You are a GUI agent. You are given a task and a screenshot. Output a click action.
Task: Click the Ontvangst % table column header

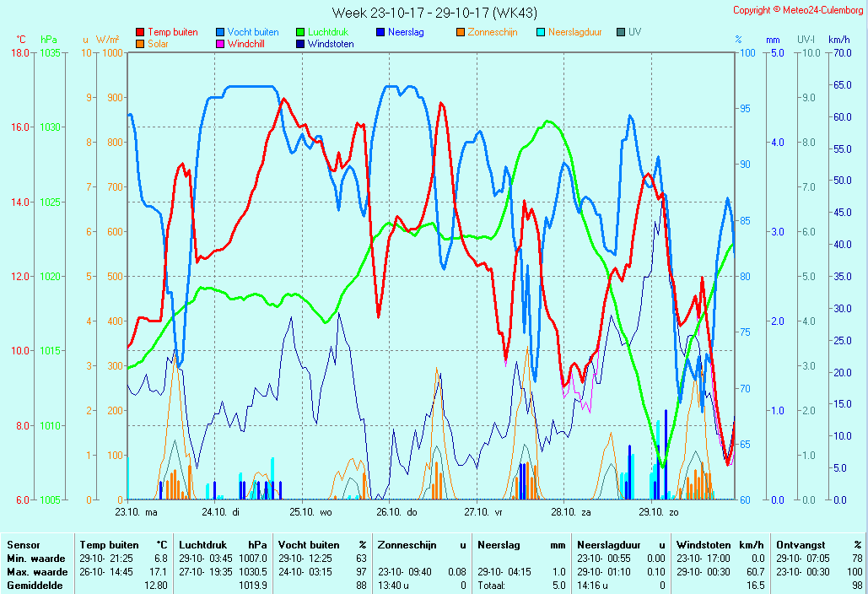[x=819, y=545]
